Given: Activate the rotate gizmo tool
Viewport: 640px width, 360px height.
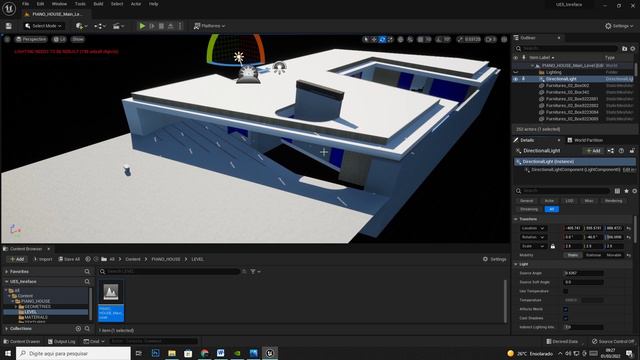Looking at the screenshot, I should [x=382, y=39].
